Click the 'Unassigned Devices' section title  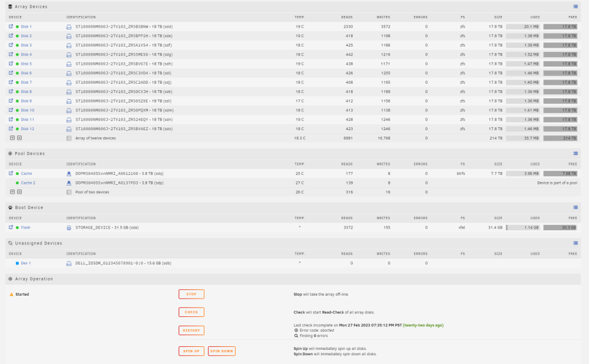click(39, 243)
